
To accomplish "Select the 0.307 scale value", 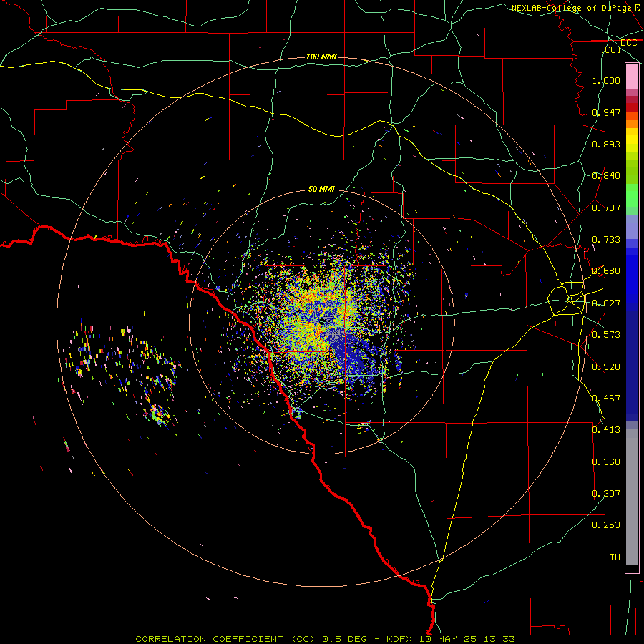I will 606,494.
